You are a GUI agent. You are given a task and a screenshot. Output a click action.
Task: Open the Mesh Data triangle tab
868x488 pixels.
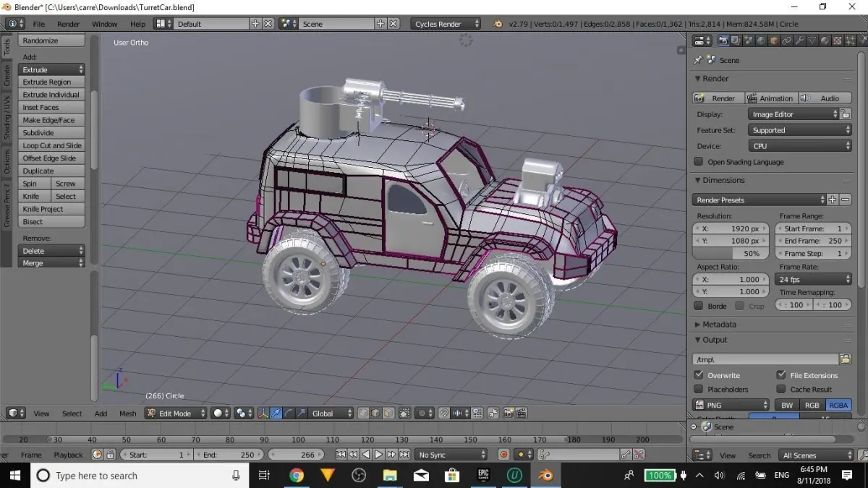[x=812, y=40]
